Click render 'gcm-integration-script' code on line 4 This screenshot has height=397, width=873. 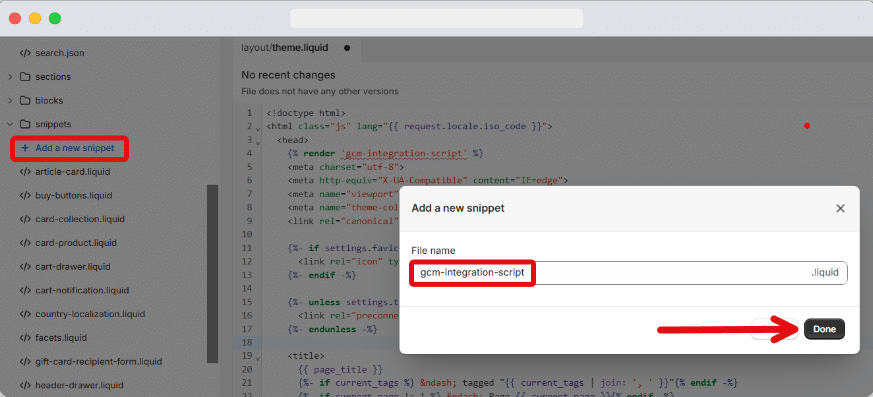[385, 153]
